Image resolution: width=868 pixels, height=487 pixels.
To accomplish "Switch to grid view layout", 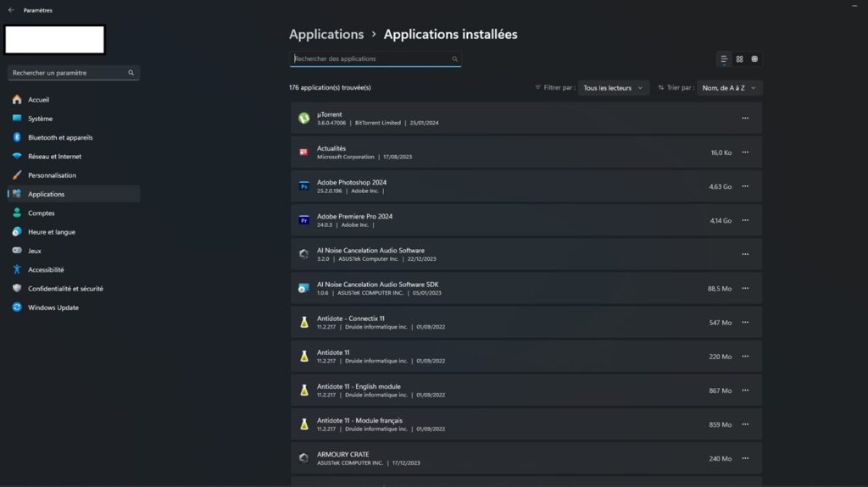I will pyautogui.click(x=739, y=58).
